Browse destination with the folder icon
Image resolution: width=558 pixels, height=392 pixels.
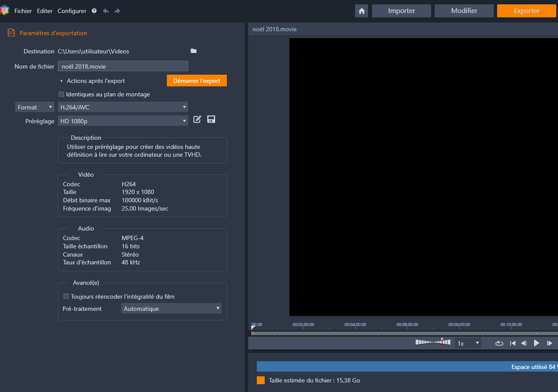pos(193,51)
